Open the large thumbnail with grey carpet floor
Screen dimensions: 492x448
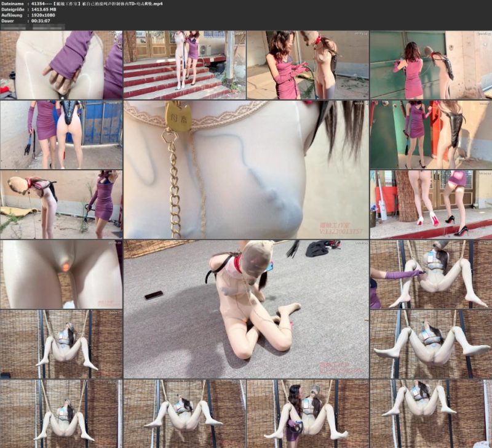[x=246, y=310]
